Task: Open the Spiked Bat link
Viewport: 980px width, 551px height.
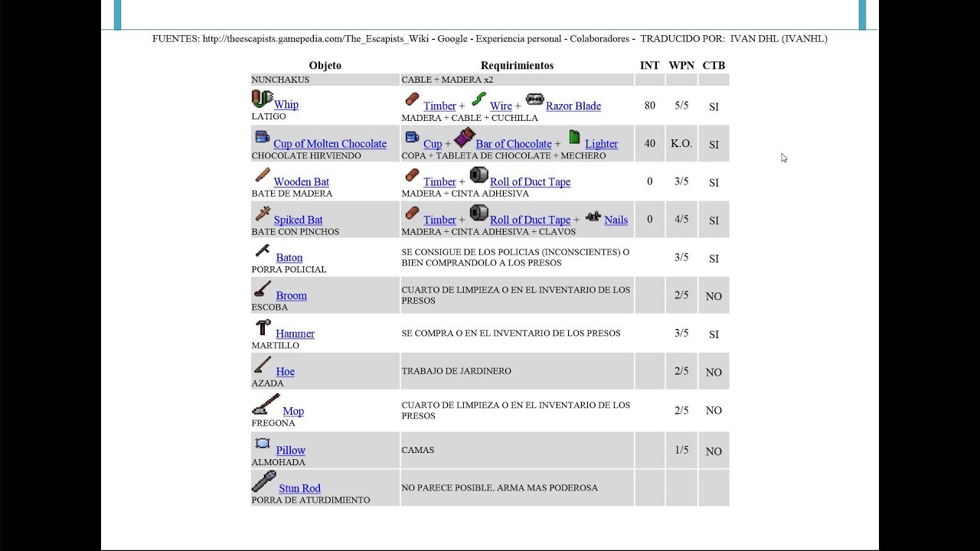Action: point(298,220)
